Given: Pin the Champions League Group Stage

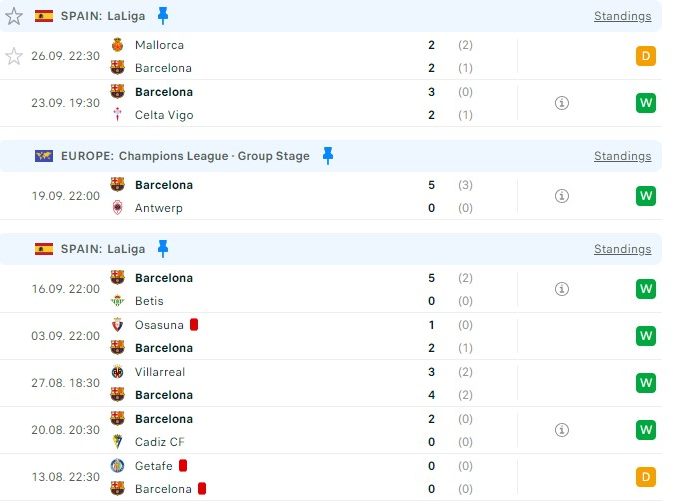Looking at the screenshot, I should [x=328, y=156].
